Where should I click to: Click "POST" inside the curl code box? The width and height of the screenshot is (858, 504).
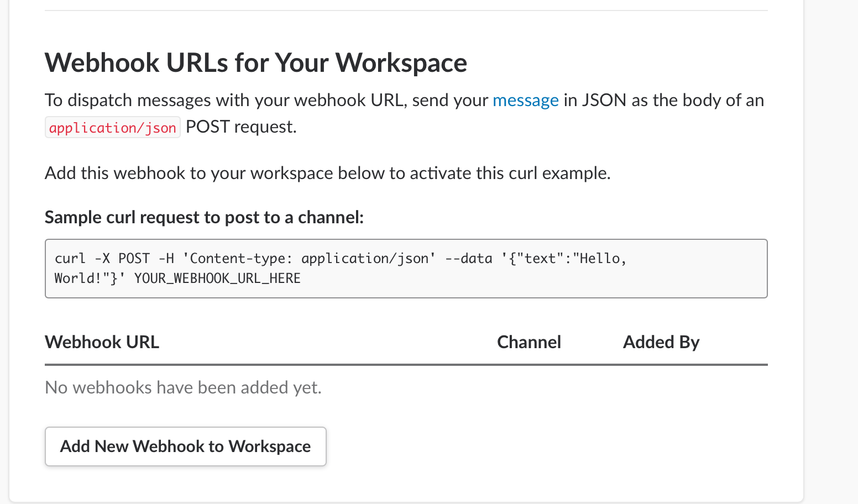coord(134,259)
